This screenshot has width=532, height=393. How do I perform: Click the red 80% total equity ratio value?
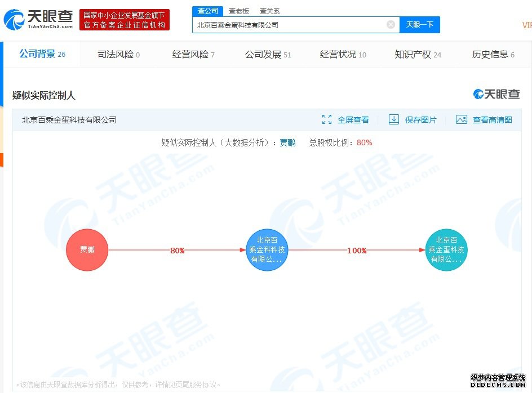point(365,143)
